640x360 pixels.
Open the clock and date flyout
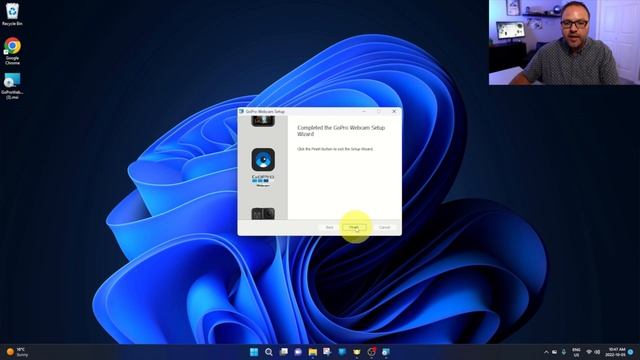click(x=616, y=352)
